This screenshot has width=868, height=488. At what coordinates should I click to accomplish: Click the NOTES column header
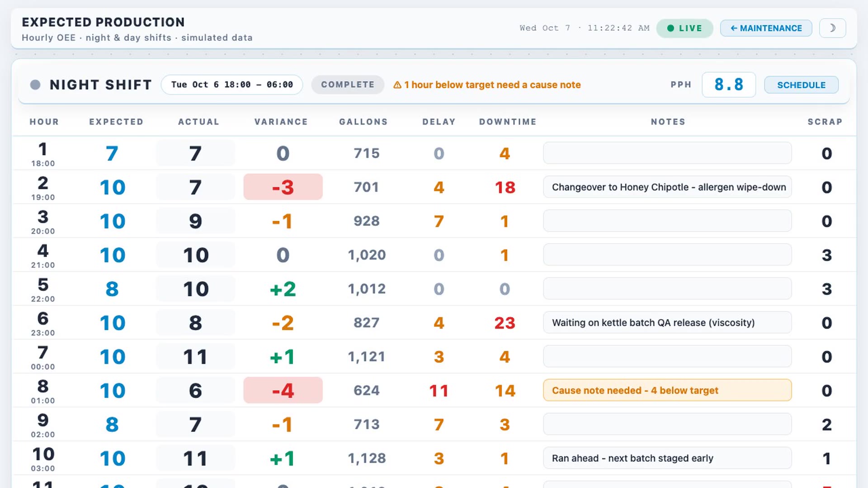click(x=668, y=122)
